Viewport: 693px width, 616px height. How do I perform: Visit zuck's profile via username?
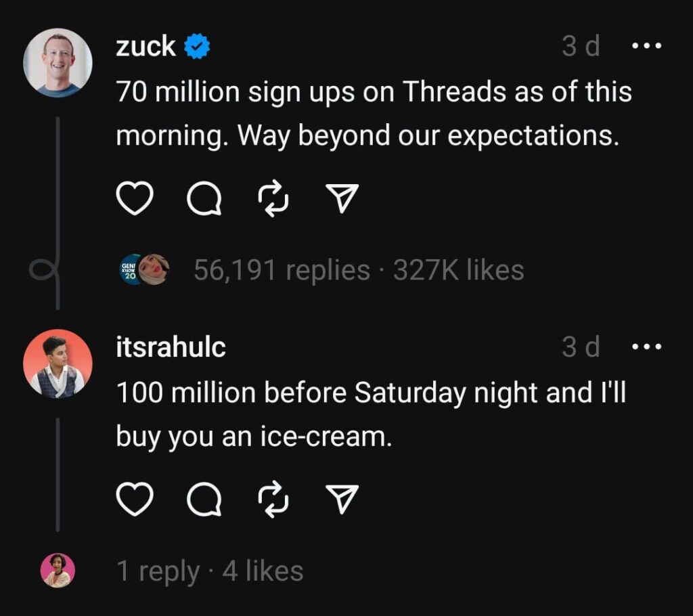point(143,46)
